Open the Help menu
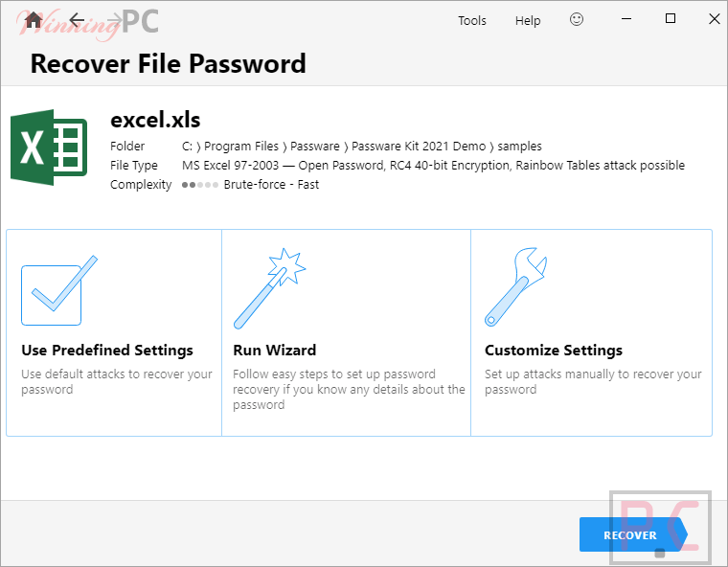Image resolution: width=728 pixels, height=567 pixels. [528, 21]
